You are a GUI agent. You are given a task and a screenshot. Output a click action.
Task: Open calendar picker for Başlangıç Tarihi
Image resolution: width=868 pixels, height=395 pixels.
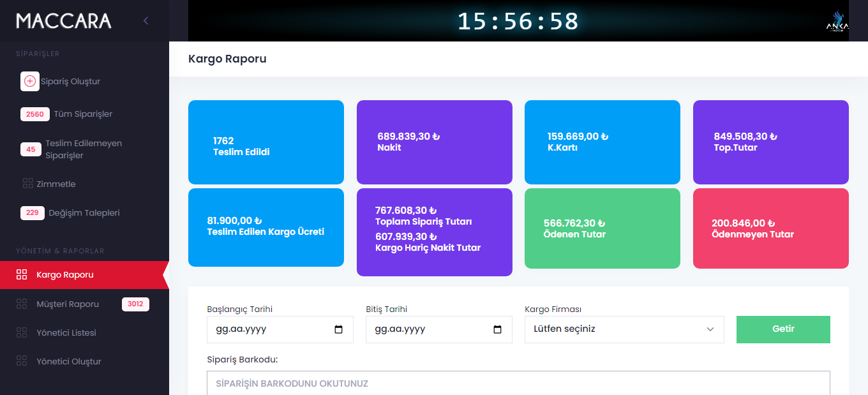tap(338, 330)
